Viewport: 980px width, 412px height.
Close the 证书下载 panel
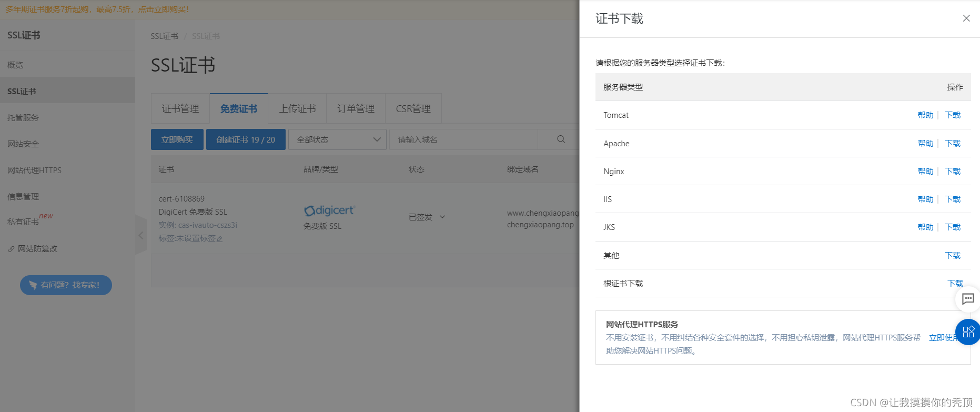[966, 18]
